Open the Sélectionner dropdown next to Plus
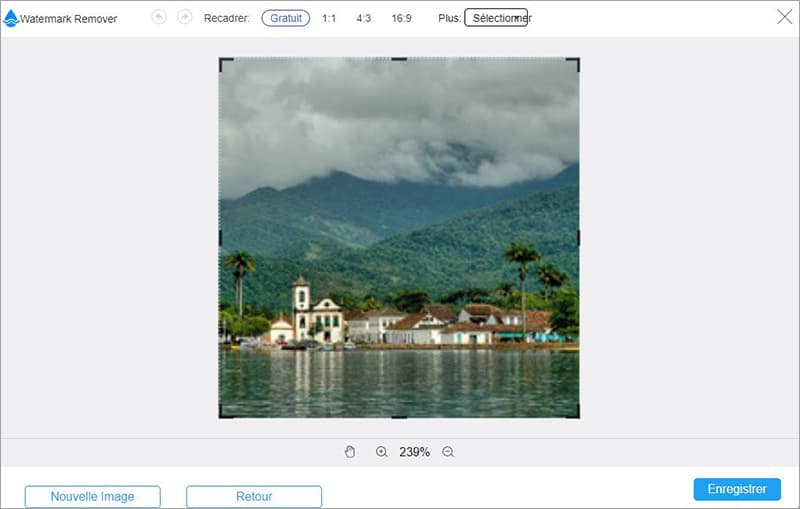Screen dimensions: 800x509 click(496, 18)
